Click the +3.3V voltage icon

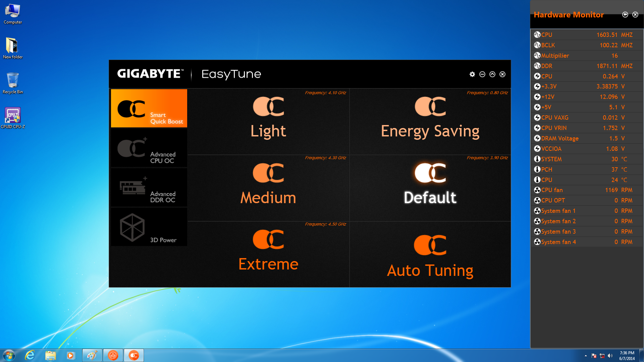pyautogui.click(x=537, y=86)
